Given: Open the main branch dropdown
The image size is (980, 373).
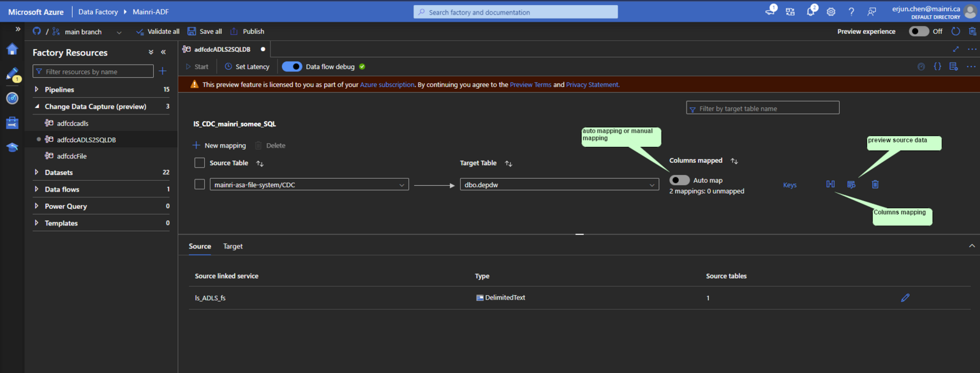Looking at the screenshot, I should point(119,31).
